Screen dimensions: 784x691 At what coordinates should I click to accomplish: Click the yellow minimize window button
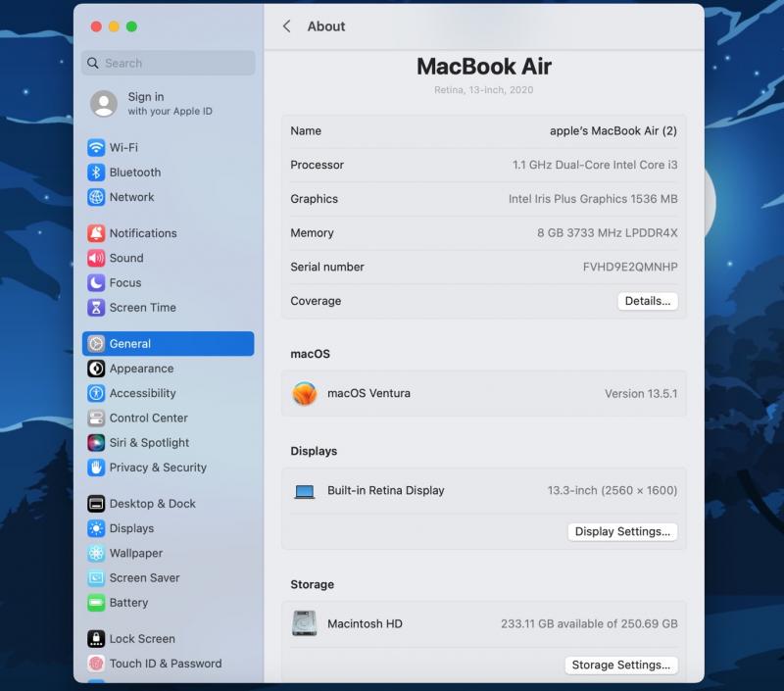(x=114, y=26)
